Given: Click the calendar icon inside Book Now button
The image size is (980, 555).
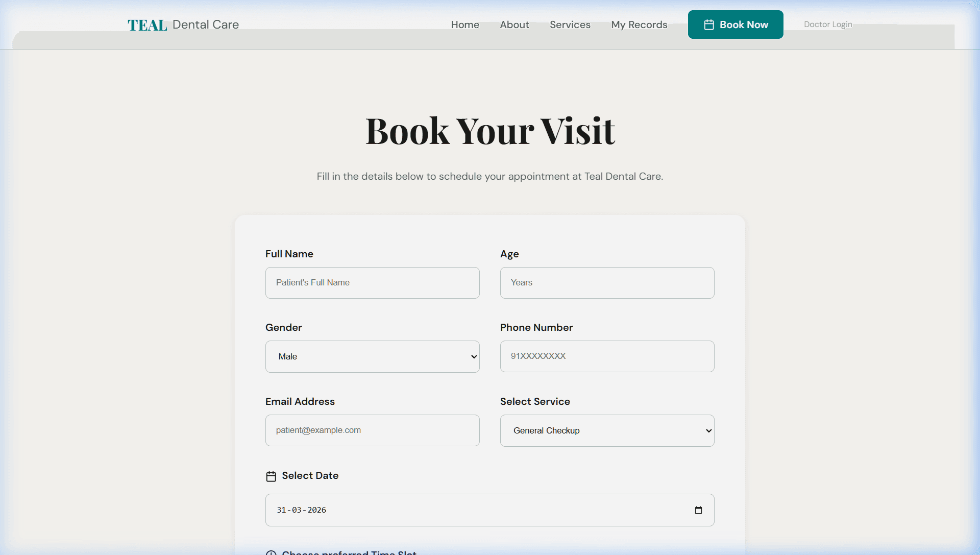Looking at the screenshot, I should [x=709, y=25].
